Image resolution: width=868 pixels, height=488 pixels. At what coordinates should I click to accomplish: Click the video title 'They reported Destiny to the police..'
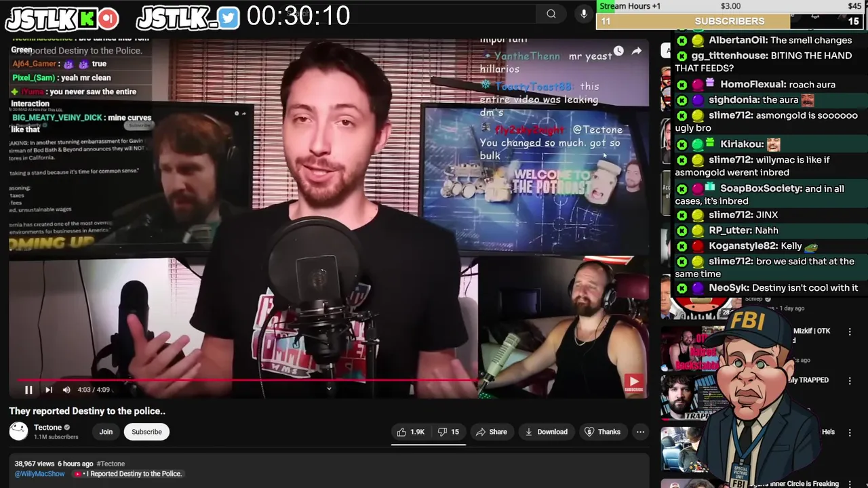tap(87, 411)
